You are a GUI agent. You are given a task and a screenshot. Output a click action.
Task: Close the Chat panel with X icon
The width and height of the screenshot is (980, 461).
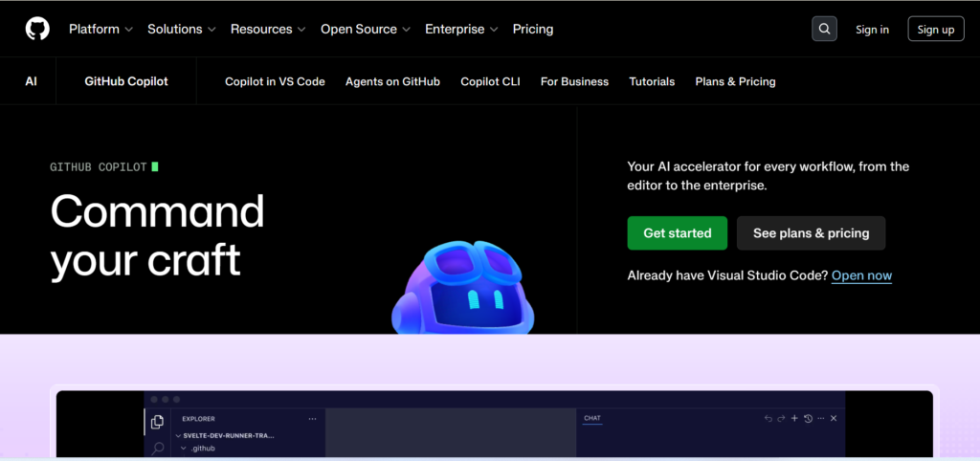click(834, 418)
